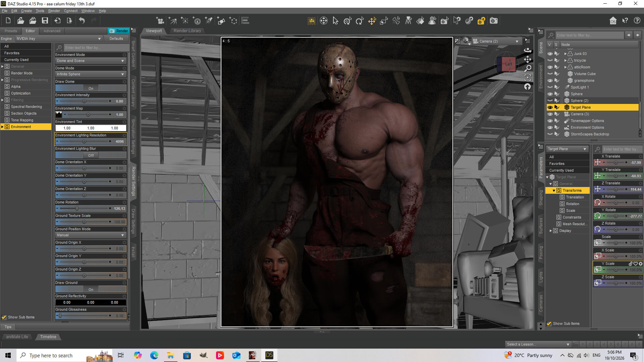This screenshot has height=362, width=644.
Task: Switch to the Render Library tab
Action: tap(187, 31)
